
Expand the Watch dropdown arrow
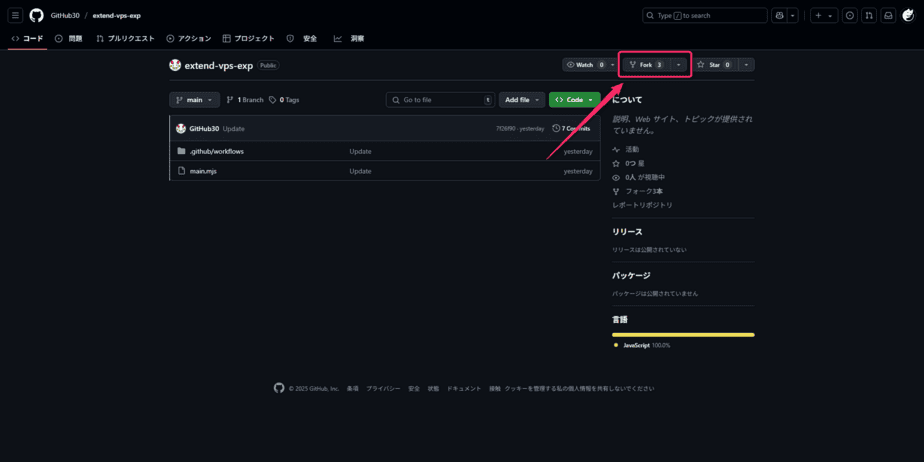(x=613, y=65)
